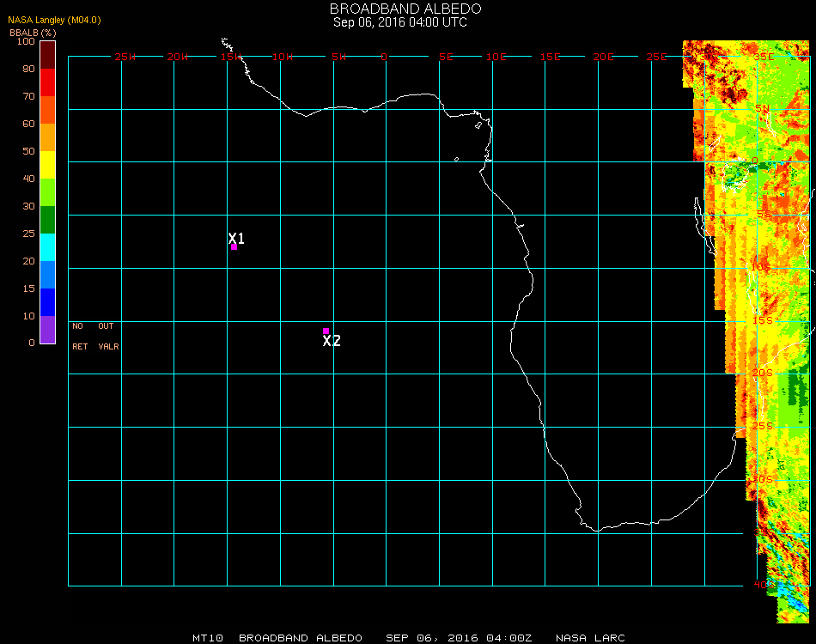
Task: Click the 40S latitude label
Action: [764, 585]
